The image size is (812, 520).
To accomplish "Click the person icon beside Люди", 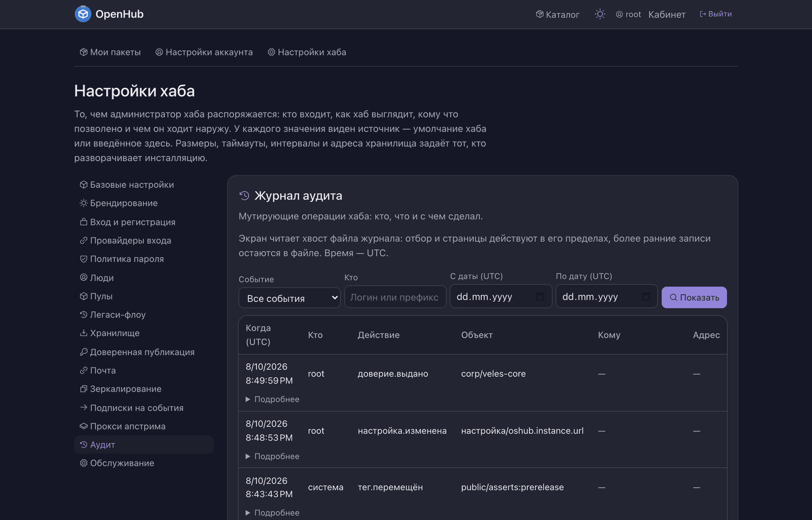I will coord(84,277).
